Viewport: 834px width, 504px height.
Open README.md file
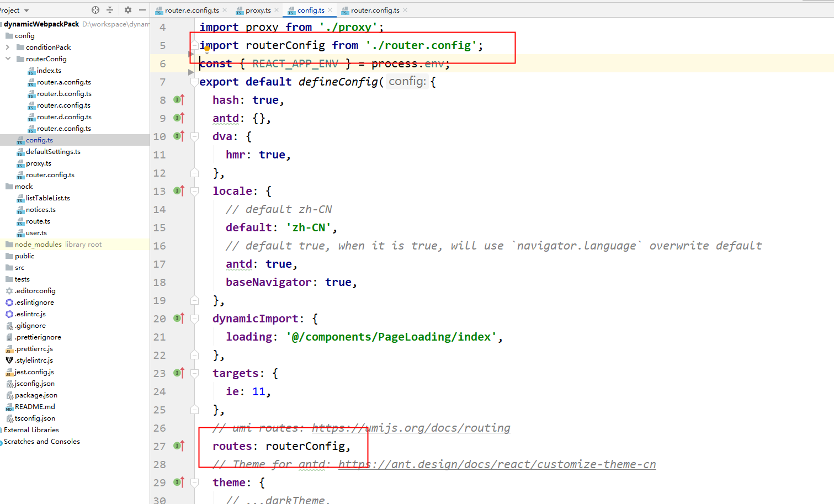pos(35,407)
